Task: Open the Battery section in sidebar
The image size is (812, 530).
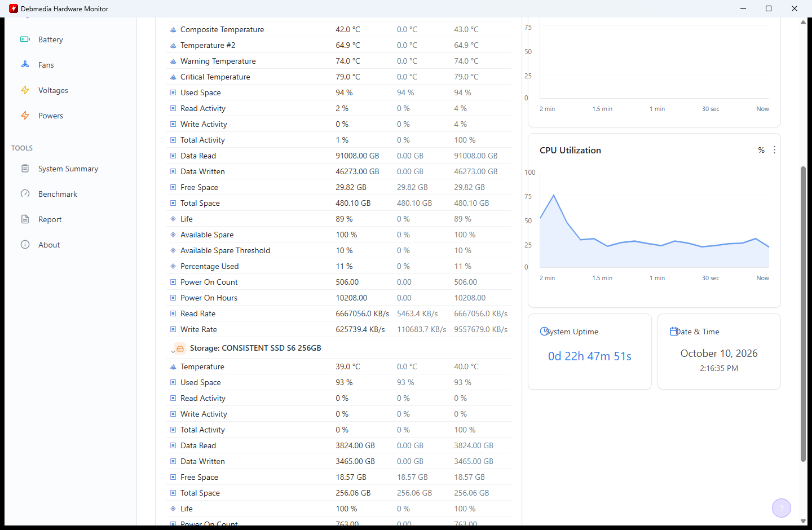Action: click(x=51, y=39)
